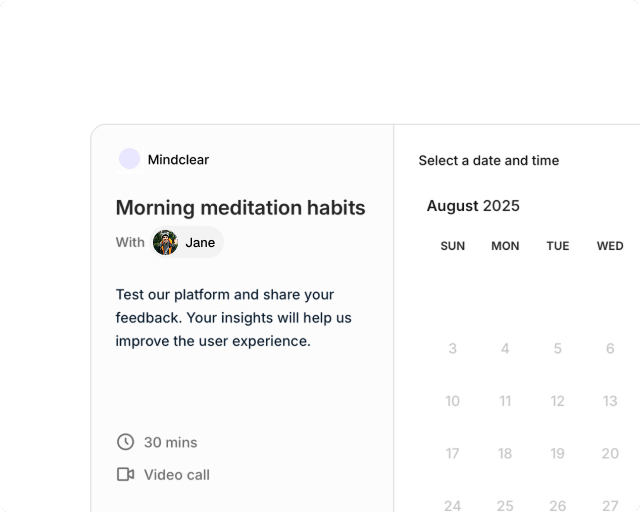
Task: Select August 19 in the calendar
Action: click(558, 454)
